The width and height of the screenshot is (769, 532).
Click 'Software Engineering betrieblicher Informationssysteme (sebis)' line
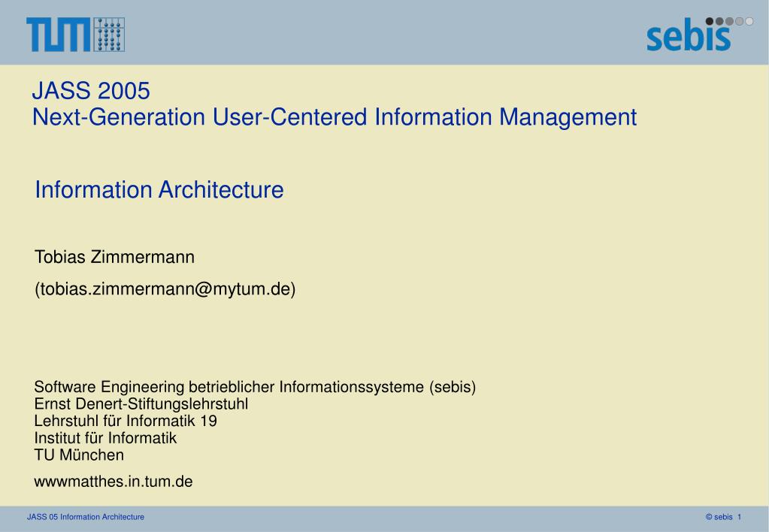coord(255,387)
